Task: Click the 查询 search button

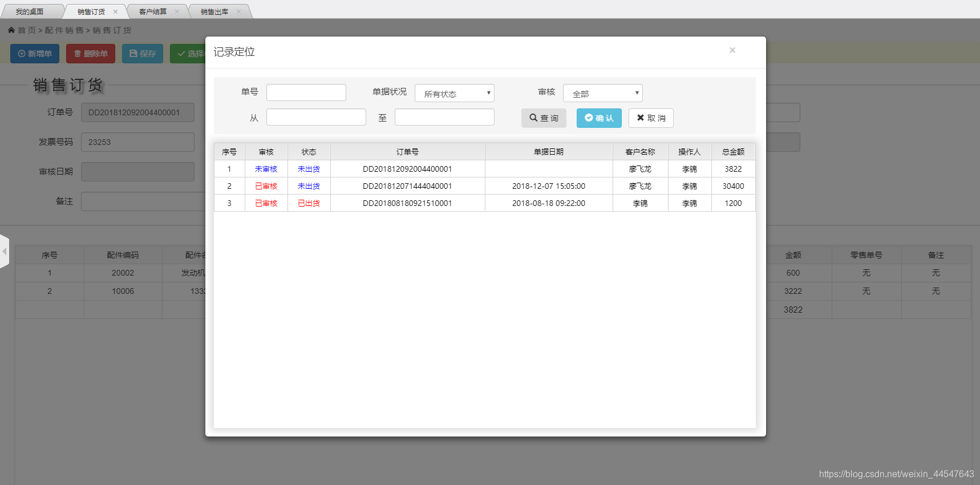Action: point(544,118)
